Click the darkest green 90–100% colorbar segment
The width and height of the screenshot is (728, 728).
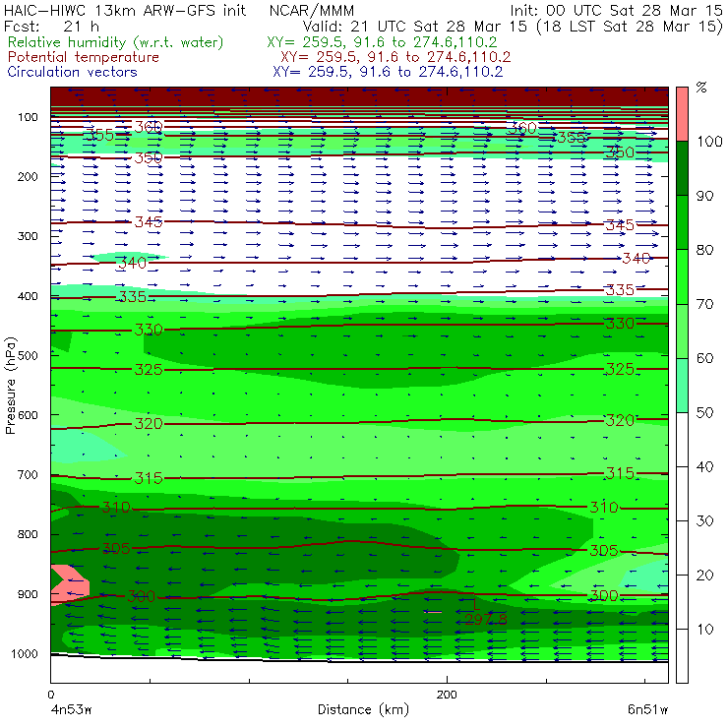682,168
